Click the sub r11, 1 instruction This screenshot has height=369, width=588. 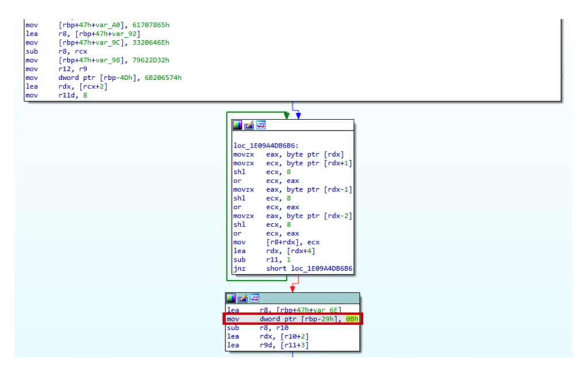263,260
